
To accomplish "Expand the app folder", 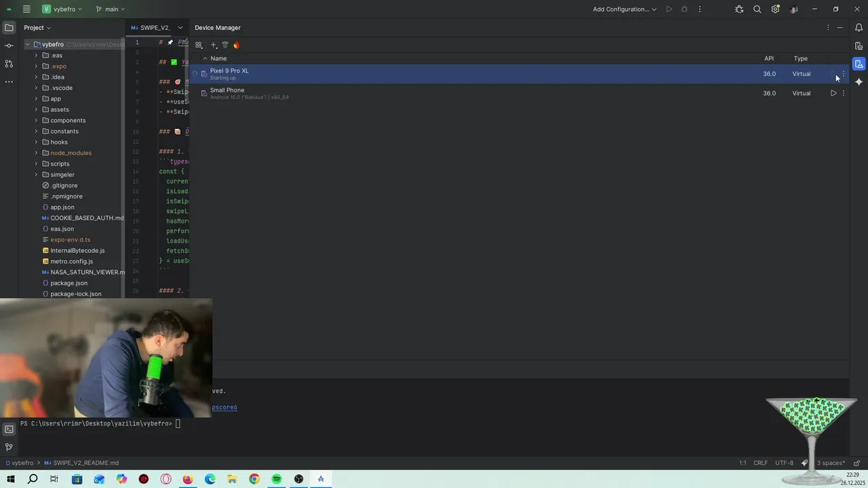I will pos(36,99).
